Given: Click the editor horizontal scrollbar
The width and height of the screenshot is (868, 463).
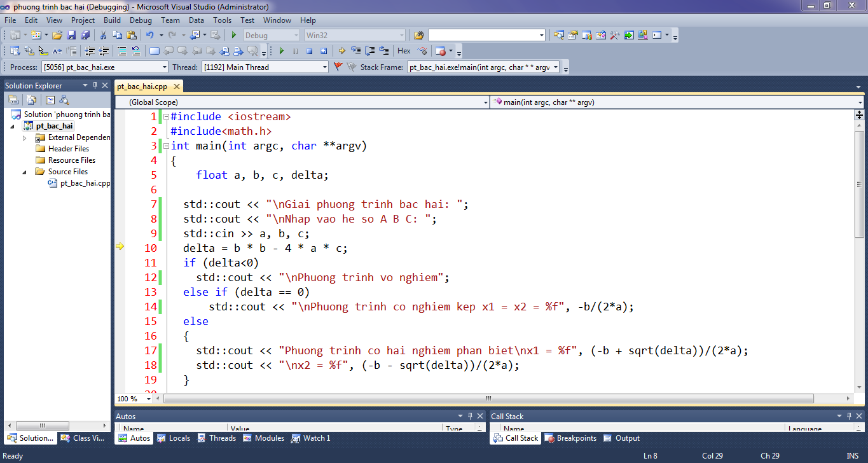Looking at the screenshot, I should (x=488, y=399).
